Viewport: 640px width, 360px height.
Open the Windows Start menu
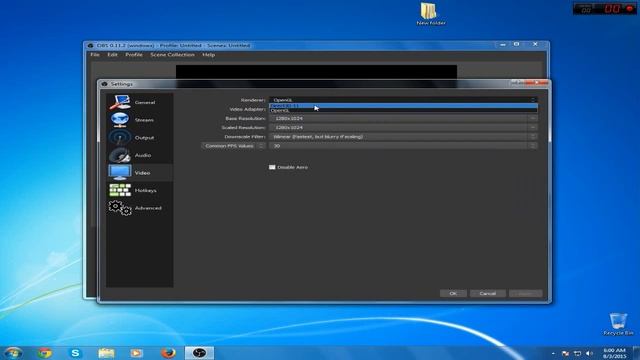pyautogui.click(x=13, y=353)
